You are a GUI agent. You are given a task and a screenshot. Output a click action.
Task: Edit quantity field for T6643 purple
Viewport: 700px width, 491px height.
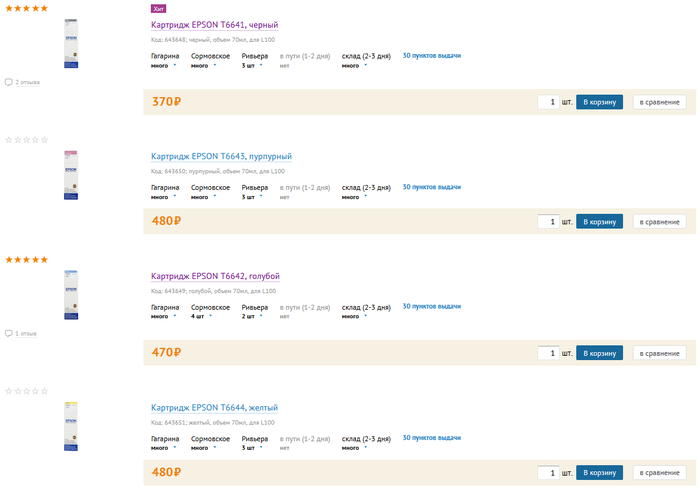tap(548, 222)
